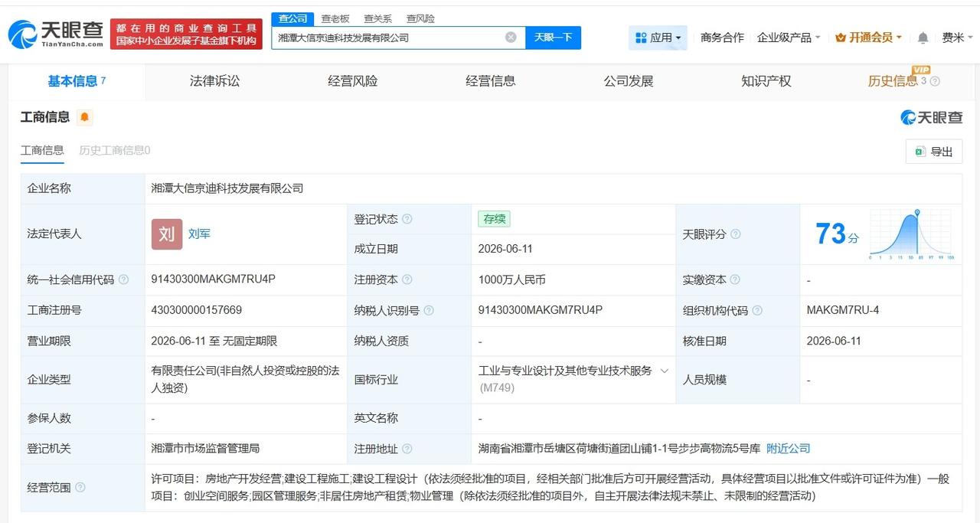Click help icon next to 纳税人识别号

429,311
